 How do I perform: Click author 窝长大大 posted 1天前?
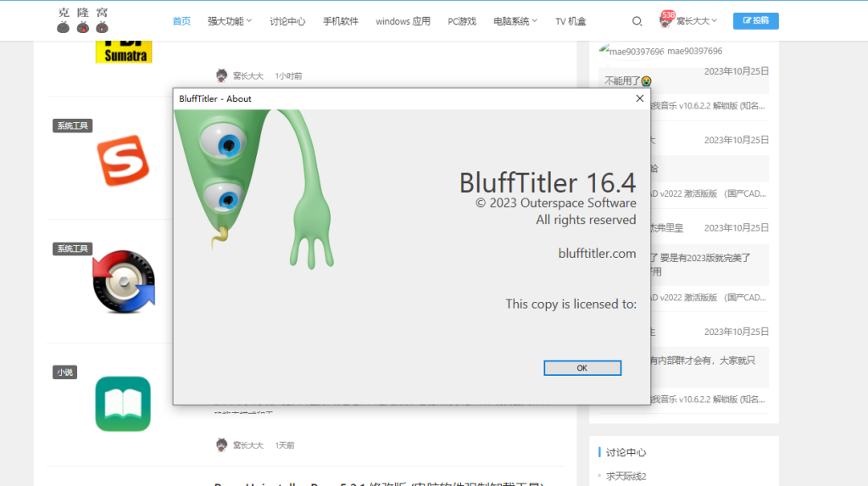(248, 445)
